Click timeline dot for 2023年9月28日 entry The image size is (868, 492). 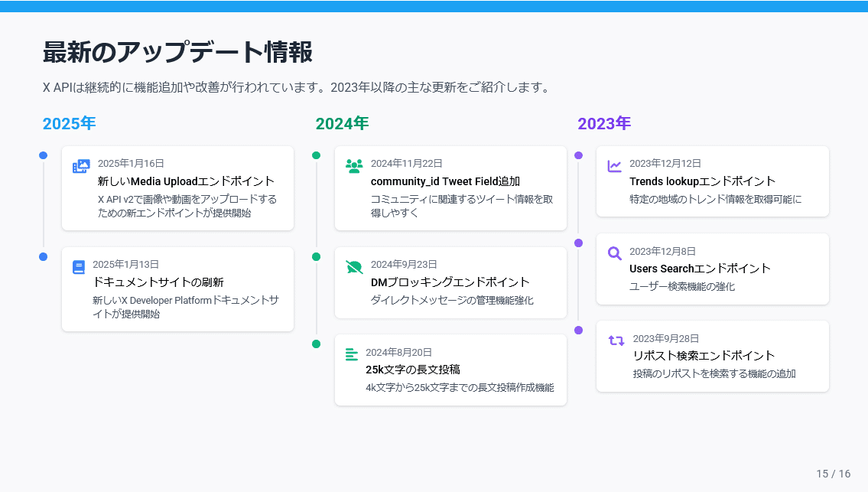[x=578, y=331]
